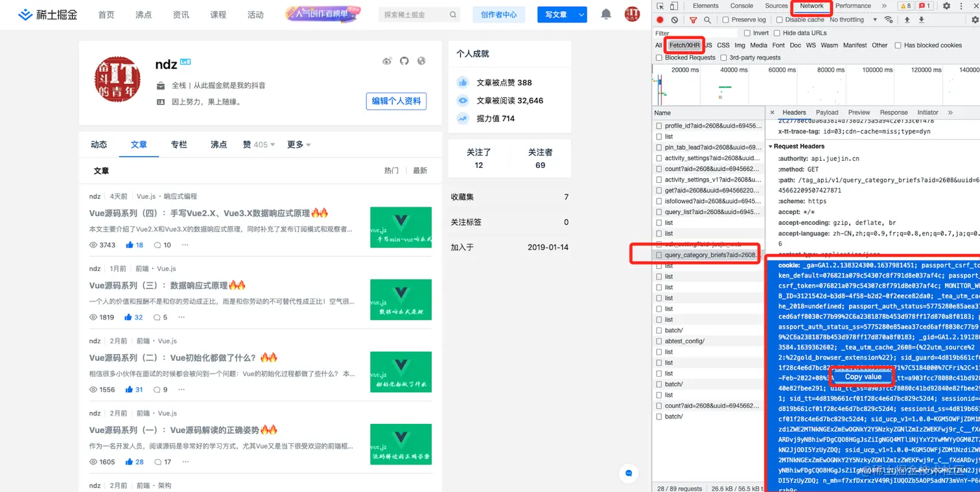Stop recording the network log
Viewport: 980px width, 492px height.
[660, 20]
